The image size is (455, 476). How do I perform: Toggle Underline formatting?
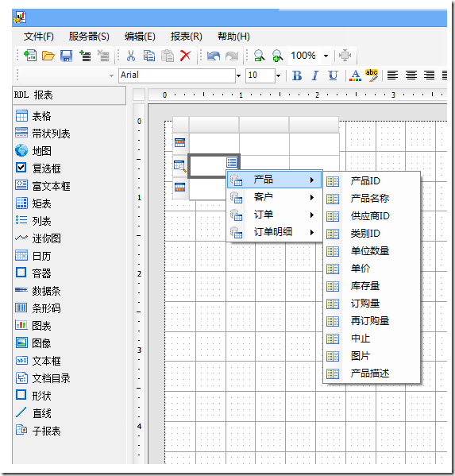pyautogui.click(x=333, y=75)
